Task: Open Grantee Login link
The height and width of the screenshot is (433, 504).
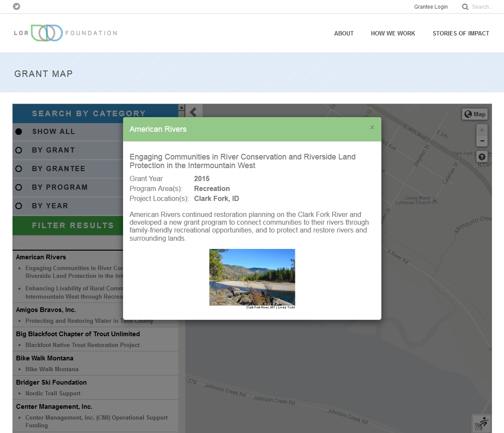Action: pos(431,7)
